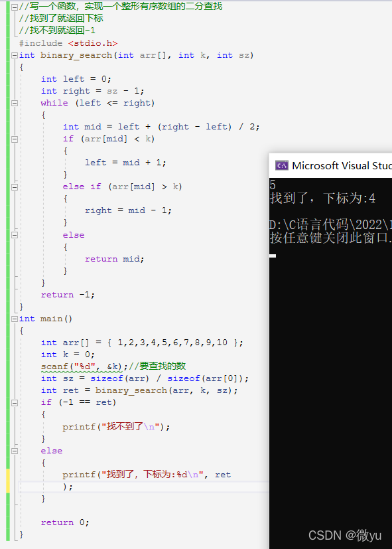Click the line int k = 0;
Viewport: 392px width, 549px height.
coord(68,354)
